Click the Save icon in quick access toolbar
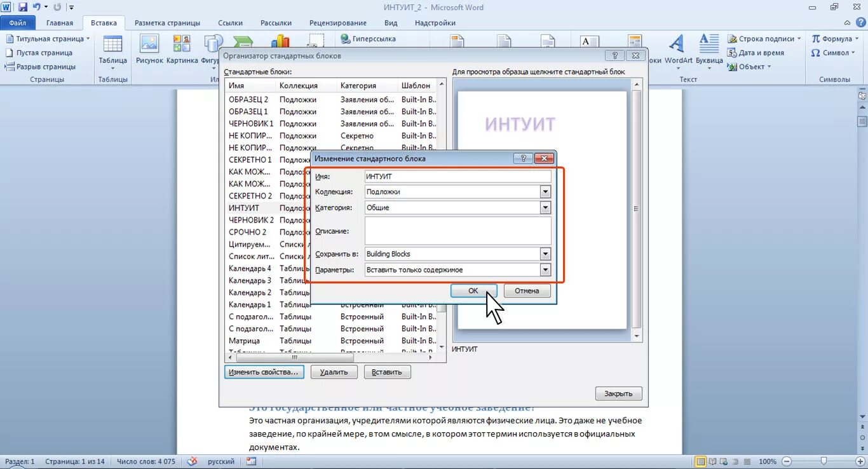 23,7
